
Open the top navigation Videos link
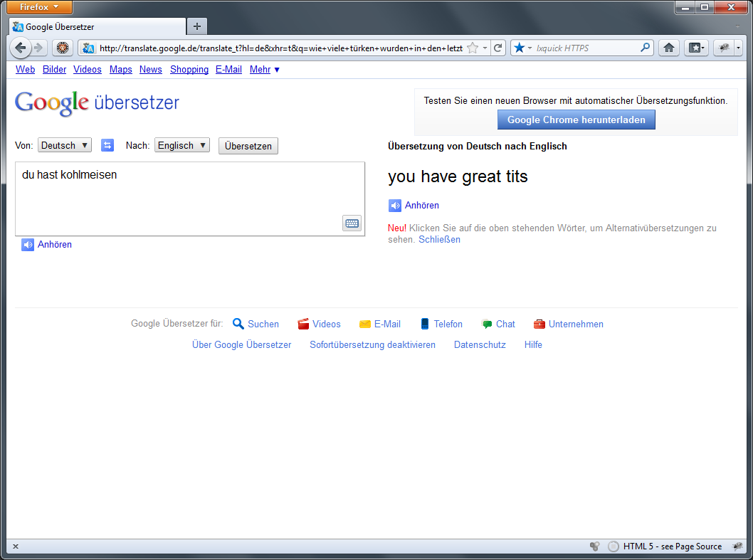(88, 70)
